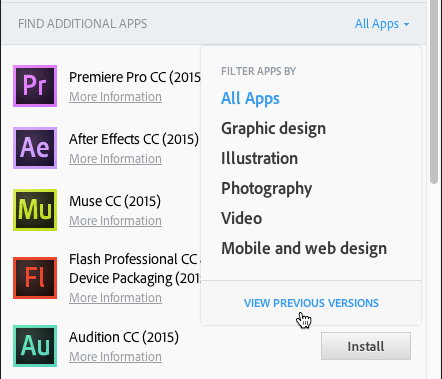Image resolution: width=442 pixels, height=379 pixels.
Task: Select All Apps in filter menu
Action: [250, 99]
